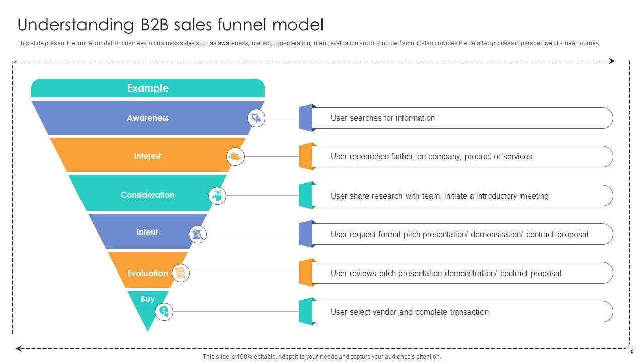Screen dimensions: 644x362
Task: Click the blue tab beside 'User request formal pitch'
Action: [x=306, y=234]
